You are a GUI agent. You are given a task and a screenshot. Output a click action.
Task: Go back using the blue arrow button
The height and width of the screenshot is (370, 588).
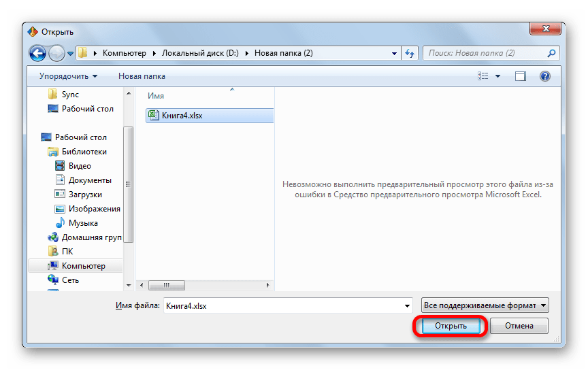[37, 54]
